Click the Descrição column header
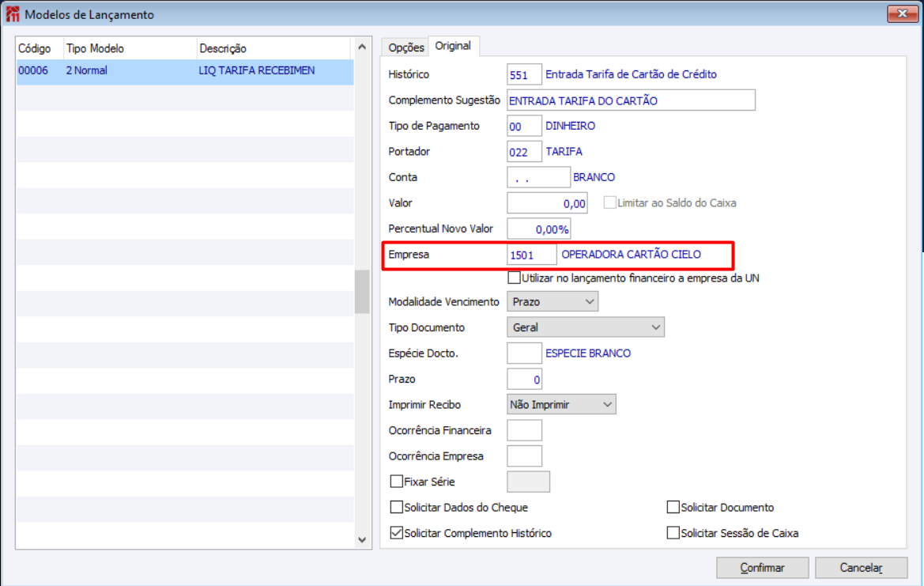Screen dimensions: 924x586 click(x=273, y=48)
